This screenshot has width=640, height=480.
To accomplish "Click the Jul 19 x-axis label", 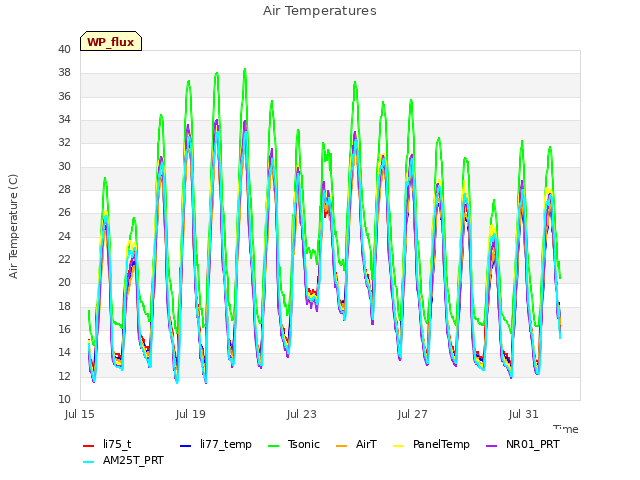I will coord(191,415).
